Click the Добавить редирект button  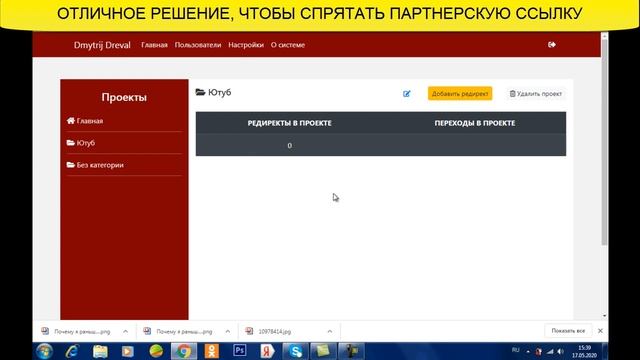(x=460, y=93)
